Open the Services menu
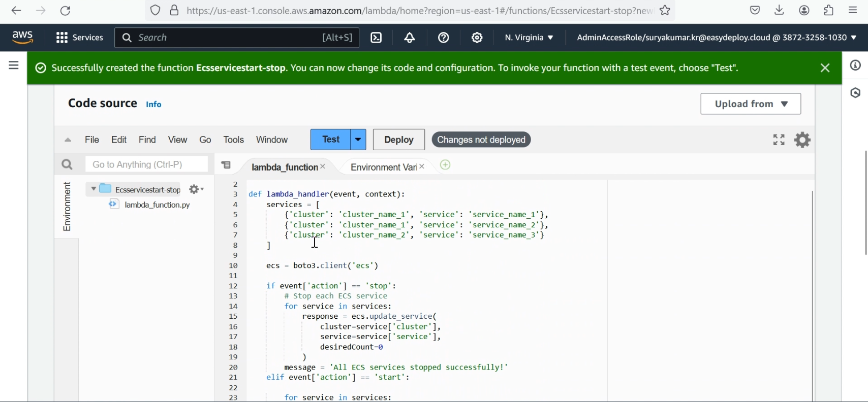The width and height of the screenshot is (868, 402). [x=80, y=38]
